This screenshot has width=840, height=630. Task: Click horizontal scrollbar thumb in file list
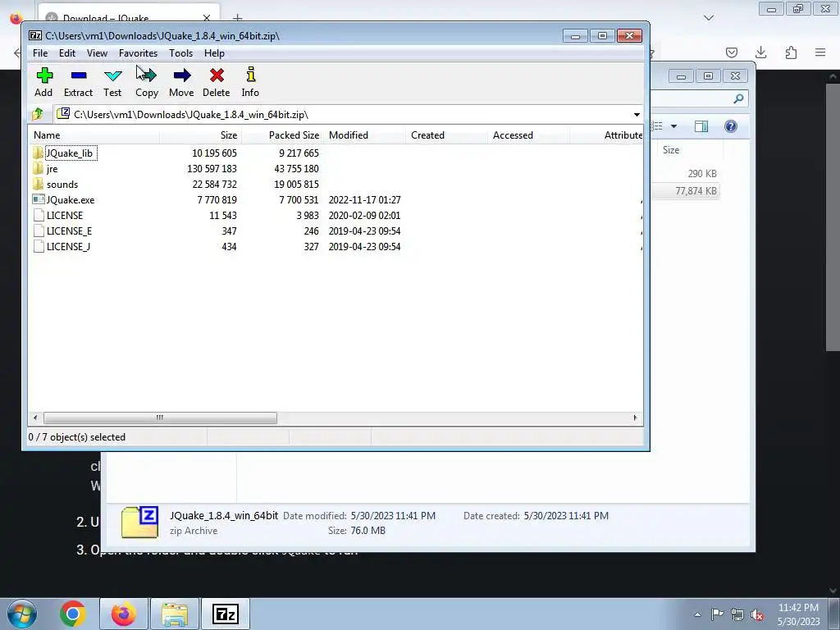pyautogui.click(x=160, y=418)
